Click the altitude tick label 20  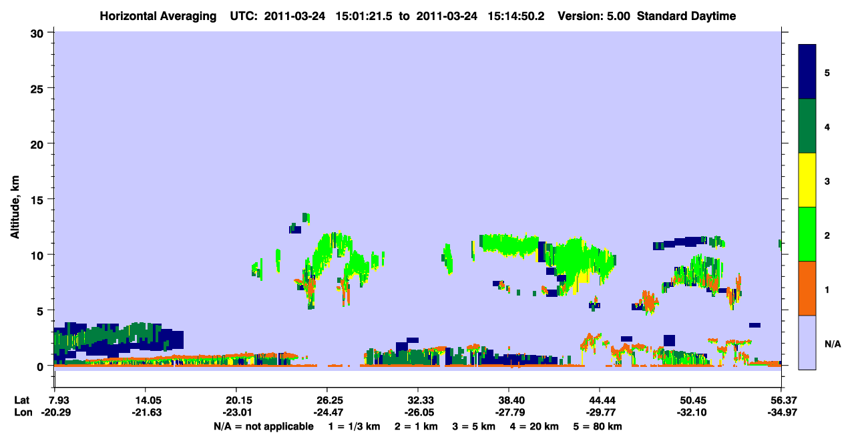click(37, 144)
